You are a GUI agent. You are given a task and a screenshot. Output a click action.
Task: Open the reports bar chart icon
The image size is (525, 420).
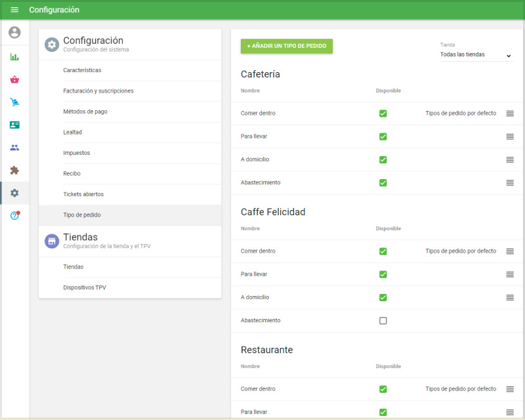pos(14,56)
